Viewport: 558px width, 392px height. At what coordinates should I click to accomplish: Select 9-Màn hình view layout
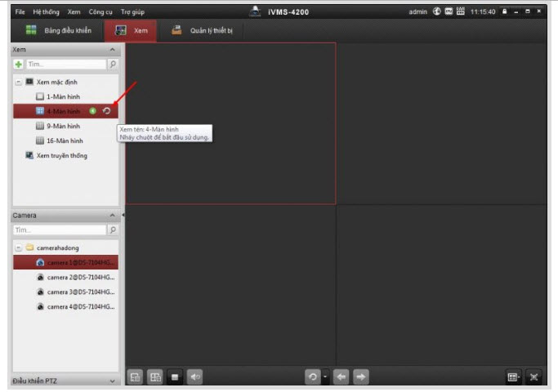pos(62,126)
